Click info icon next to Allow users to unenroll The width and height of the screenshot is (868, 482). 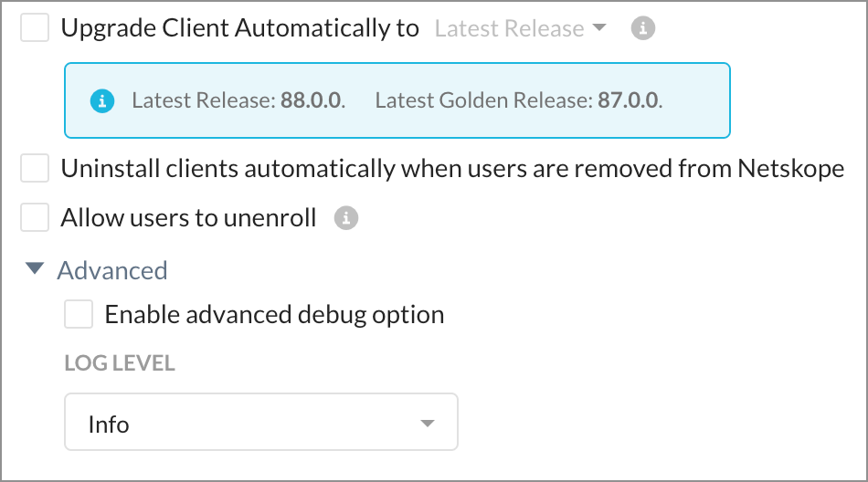point(346,218)
